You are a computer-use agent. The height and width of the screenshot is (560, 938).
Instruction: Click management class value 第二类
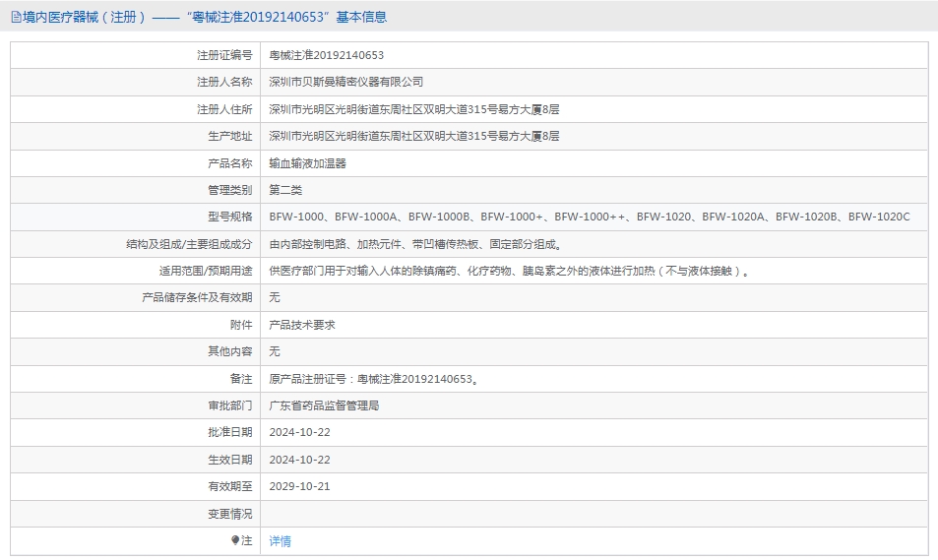[x=285, y=190]
